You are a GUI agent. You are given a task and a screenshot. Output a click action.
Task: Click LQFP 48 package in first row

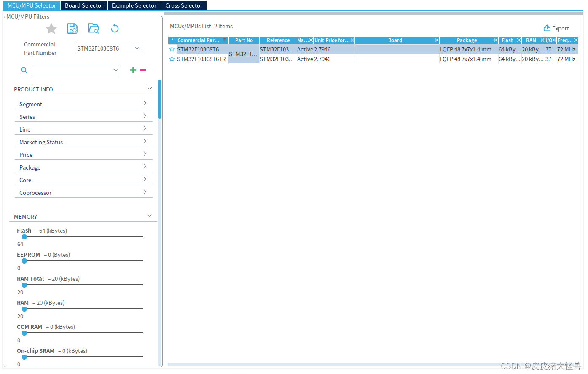pyautogui.click(x=465, y=49)
